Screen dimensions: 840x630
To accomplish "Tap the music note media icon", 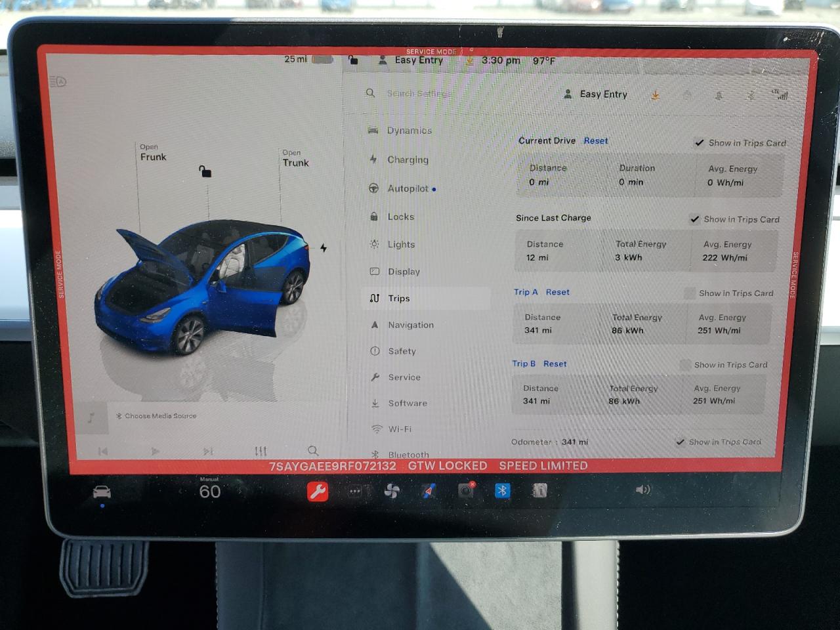I will (x=91, y=418).
